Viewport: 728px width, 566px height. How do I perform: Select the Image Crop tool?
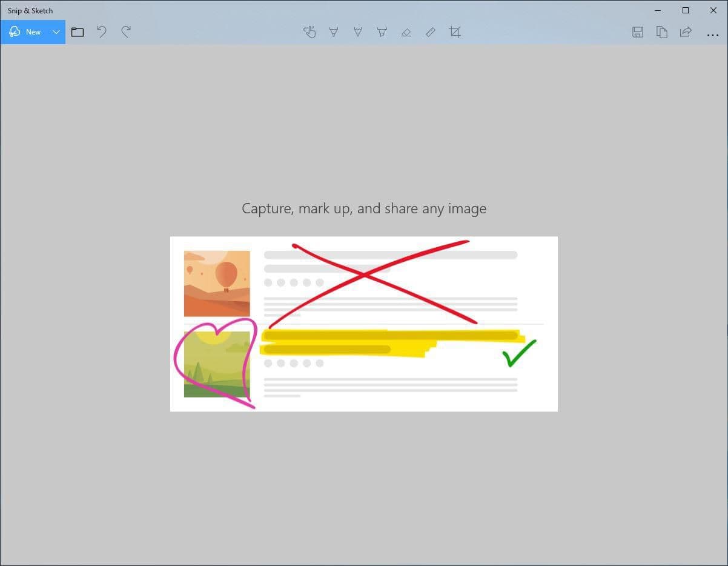(455, 32)
